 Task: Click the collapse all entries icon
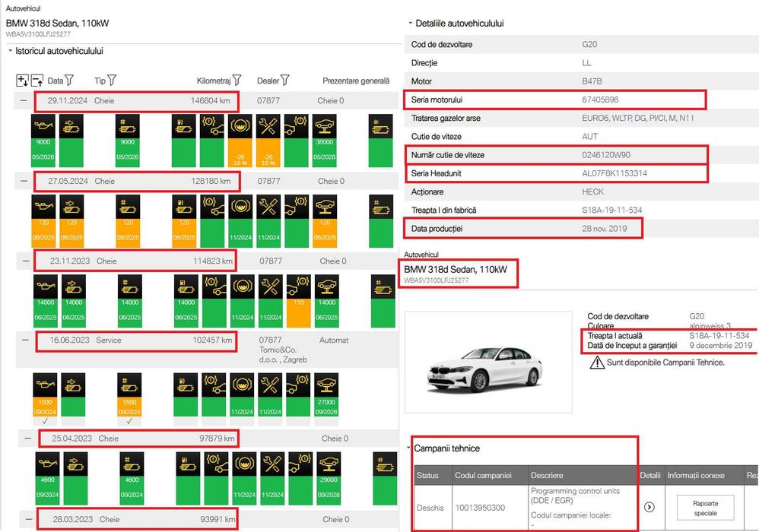(37, 81)
